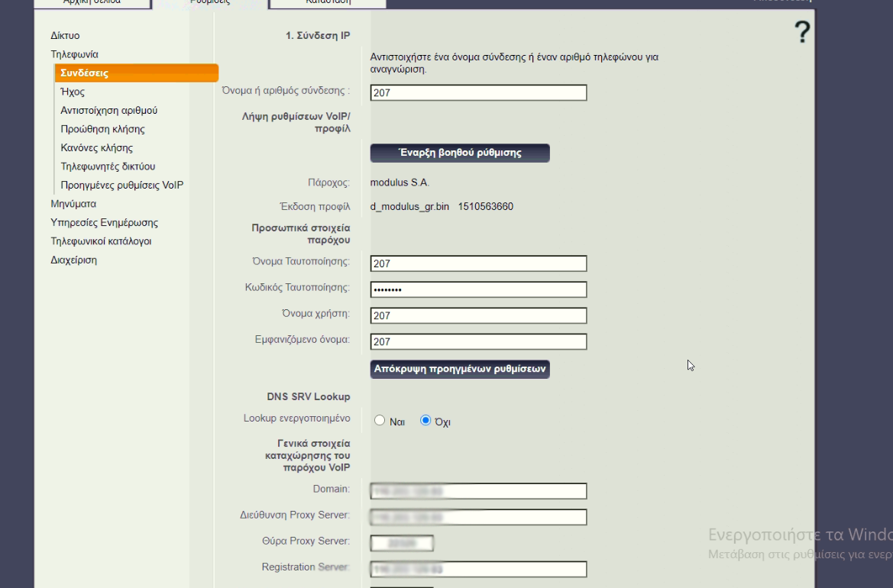Open Ήχος settings page

click(x=73, y=92)
